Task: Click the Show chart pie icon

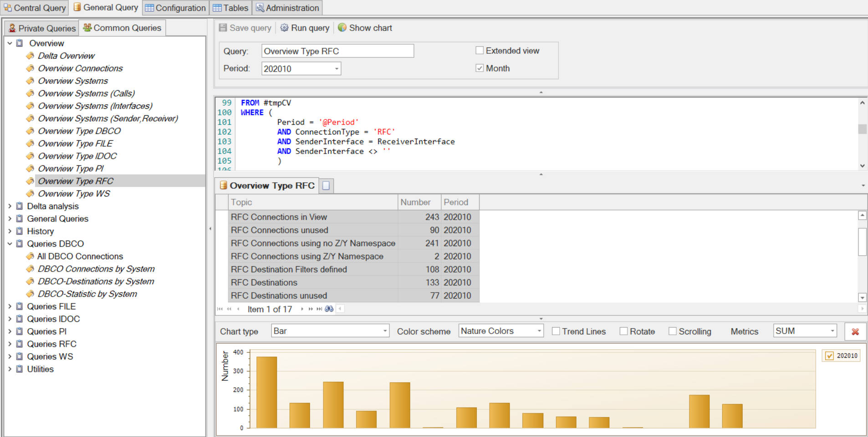Action: [x=342, y=28]
